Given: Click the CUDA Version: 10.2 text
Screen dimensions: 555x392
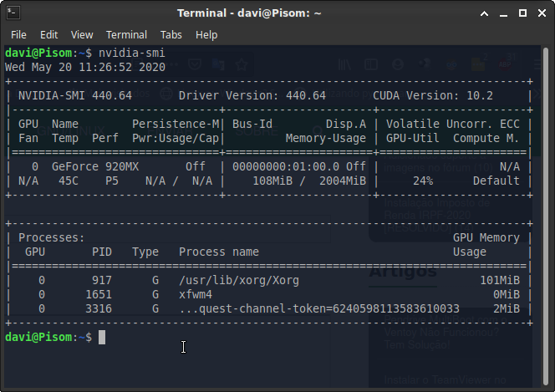Looking at the screenshot, I should tap(432, 95).
